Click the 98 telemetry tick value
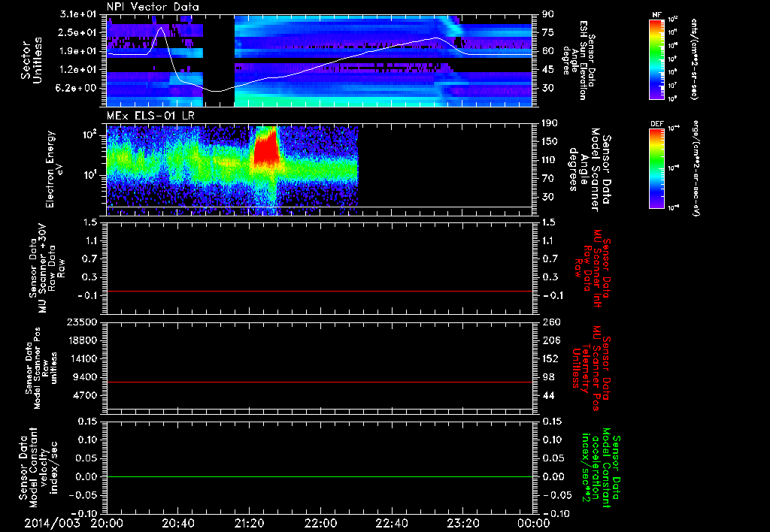Image resolution: width=770 pixels, height=532 pixels. 547,377
